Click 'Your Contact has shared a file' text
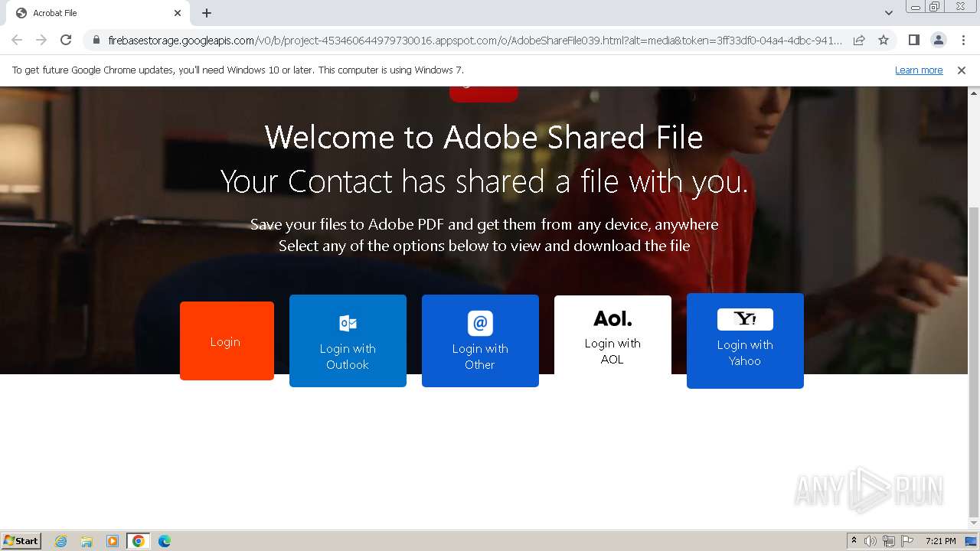The image size is (980, 551). [484, 181]
